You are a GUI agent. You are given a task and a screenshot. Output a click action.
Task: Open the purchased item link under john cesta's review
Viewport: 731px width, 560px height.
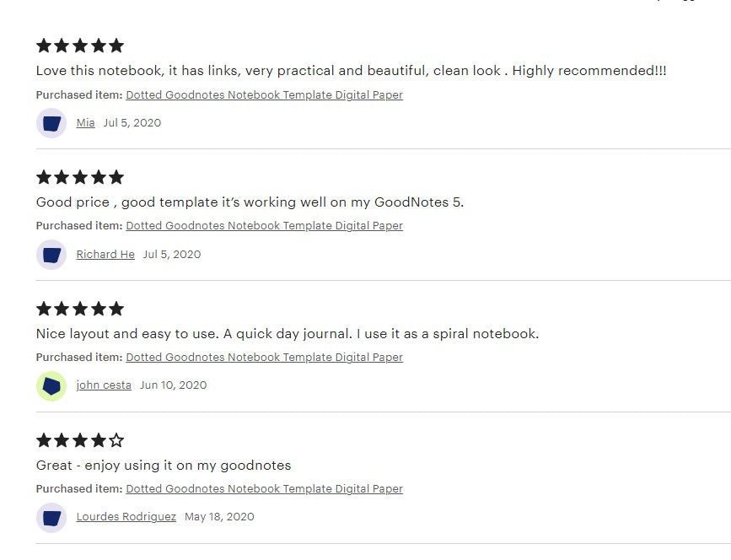click(x=264, y=357)
